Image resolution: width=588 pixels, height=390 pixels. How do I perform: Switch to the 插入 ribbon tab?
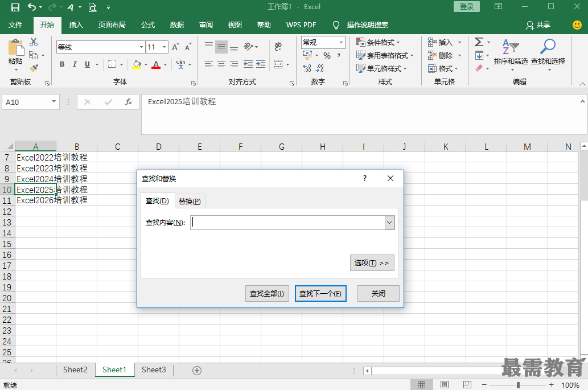(76, 24)
